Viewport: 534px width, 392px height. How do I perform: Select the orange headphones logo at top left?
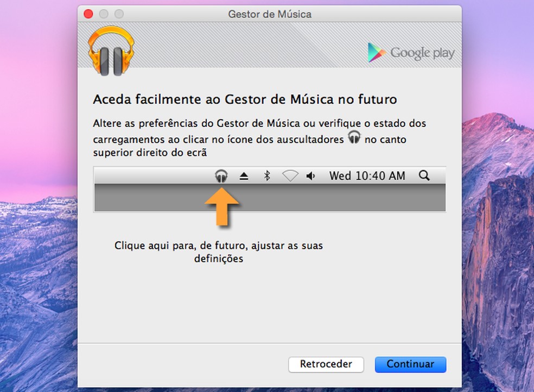click(110, 50)
